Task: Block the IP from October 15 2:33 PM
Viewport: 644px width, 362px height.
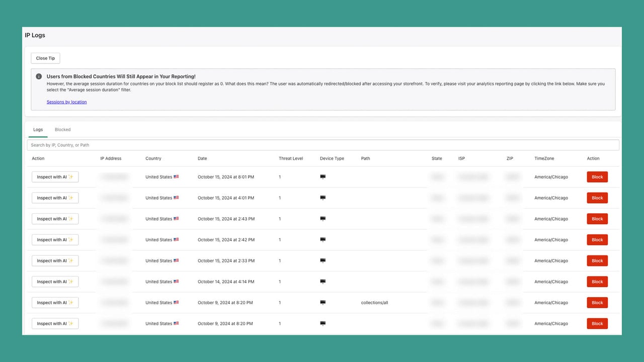Action: pos(597,261)
